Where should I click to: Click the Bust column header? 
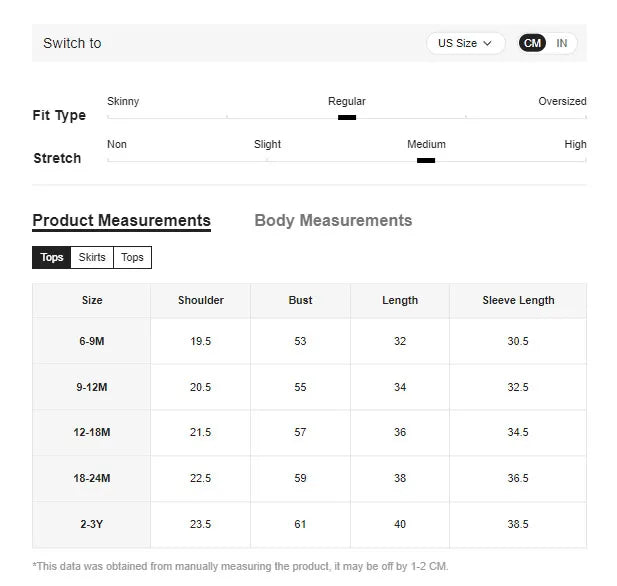pyautogui.click(x=300, y=300)
